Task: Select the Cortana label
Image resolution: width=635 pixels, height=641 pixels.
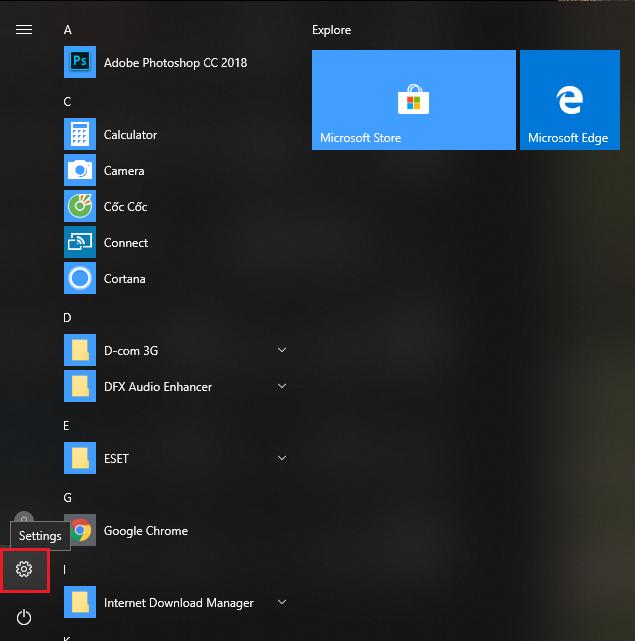Action: tap(125, 278)
